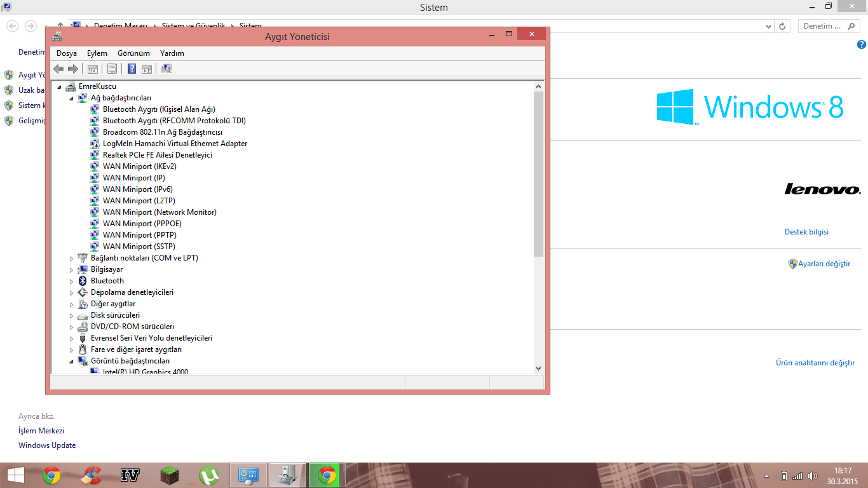The width and height of the screenshot is (868, 488).
Task: Collapse Görüntü bağdaştırıcıları category
Action: [71, 361]
